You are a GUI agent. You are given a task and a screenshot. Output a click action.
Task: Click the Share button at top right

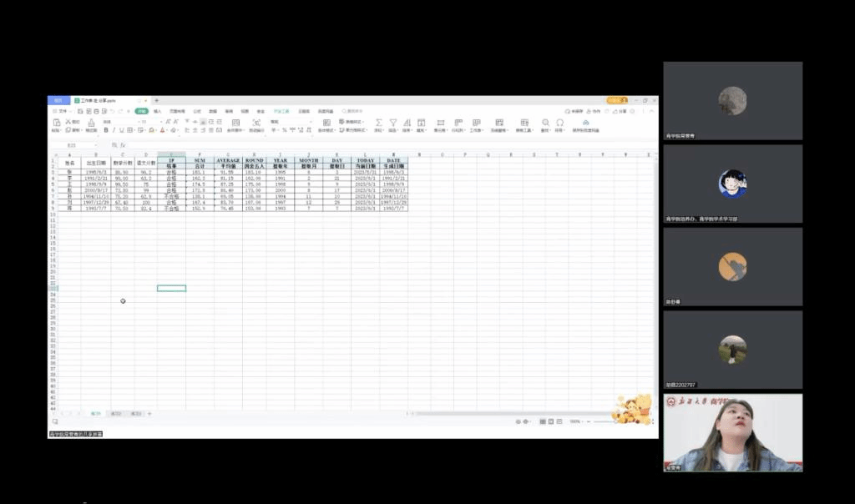(621, 111)
